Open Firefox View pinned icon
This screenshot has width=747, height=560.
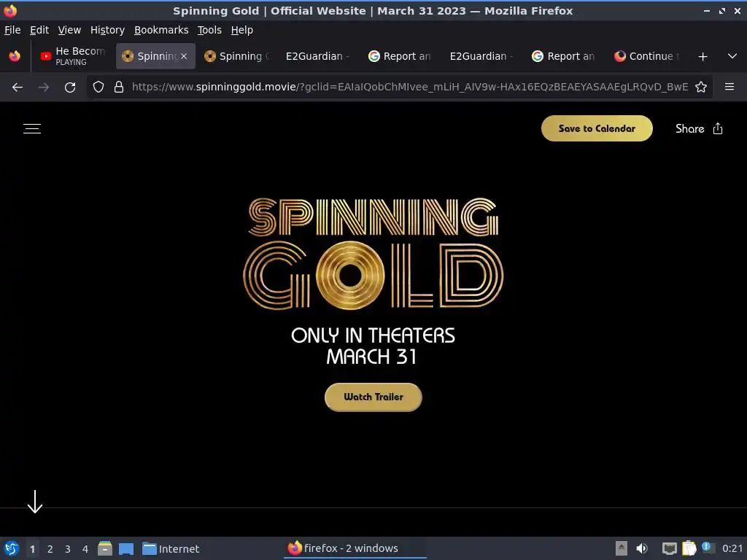[x=15, y=56]
